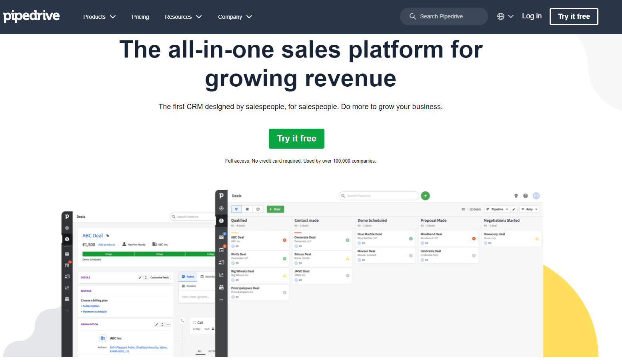Click yellow warning icon on Omnicorp deal
This screenshot has width=622, height=364.
point(537,239)
